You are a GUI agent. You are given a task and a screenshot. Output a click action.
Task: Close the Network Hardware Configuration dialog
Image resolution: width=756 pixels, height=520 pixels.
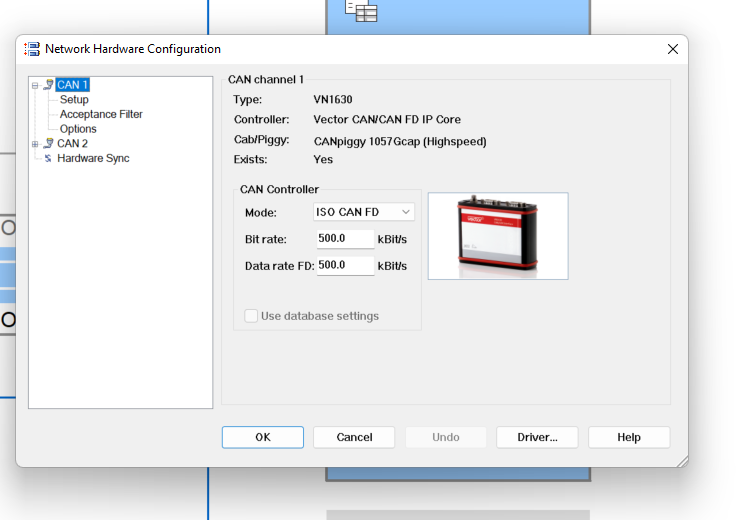point(673,49)
